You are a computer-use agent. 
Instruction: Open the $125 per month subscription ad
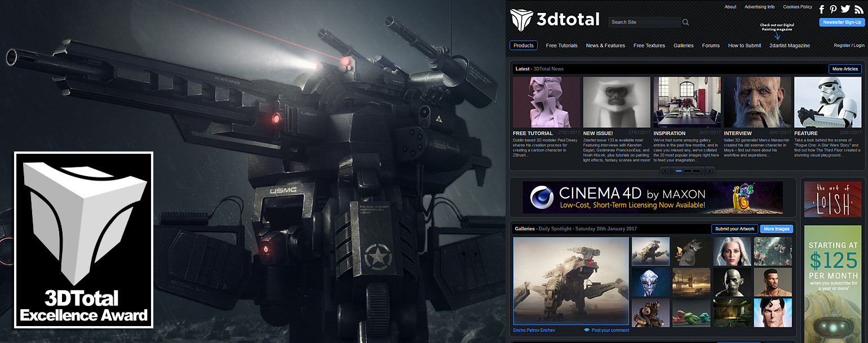pos(833,283)
